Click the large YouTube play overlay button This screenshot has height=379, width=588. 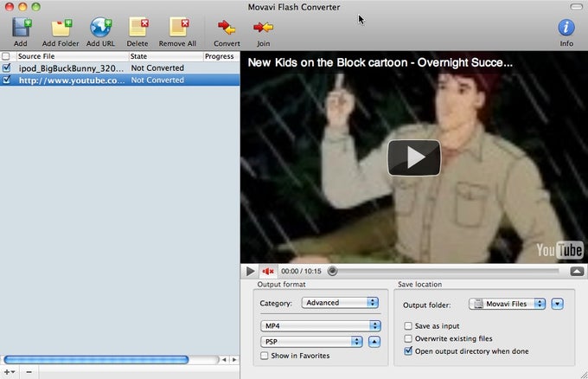[x=414, y=157]
